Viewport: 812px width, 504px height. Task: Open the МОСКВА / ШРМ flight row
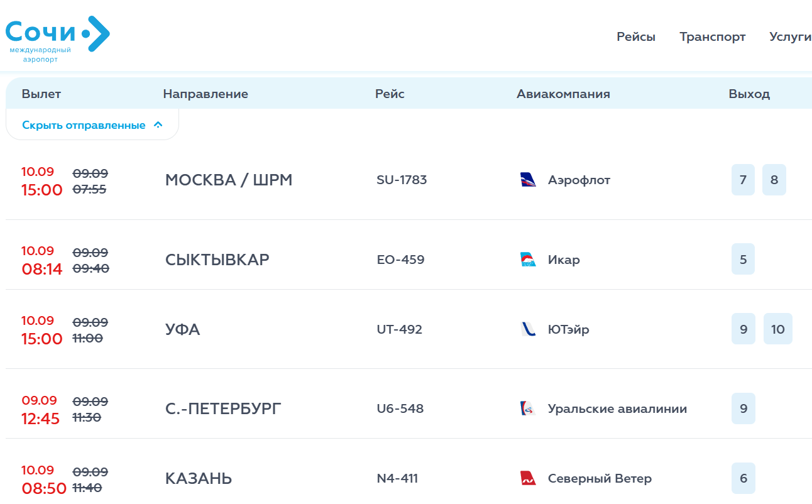coord(409,180)
